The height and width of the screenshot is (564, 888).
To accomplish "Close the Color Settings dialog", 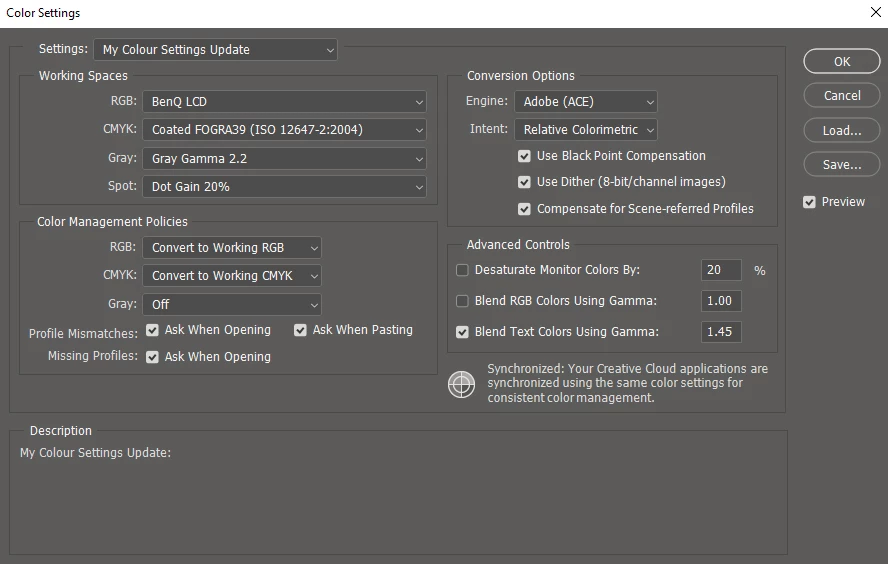I will tap(875, 12).
